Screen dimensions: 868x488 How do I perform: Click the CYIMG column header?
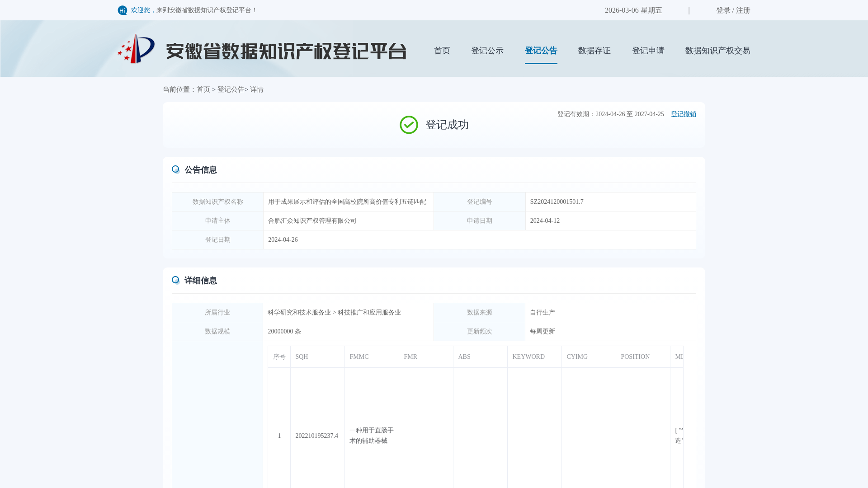click(x=589, y=357)
